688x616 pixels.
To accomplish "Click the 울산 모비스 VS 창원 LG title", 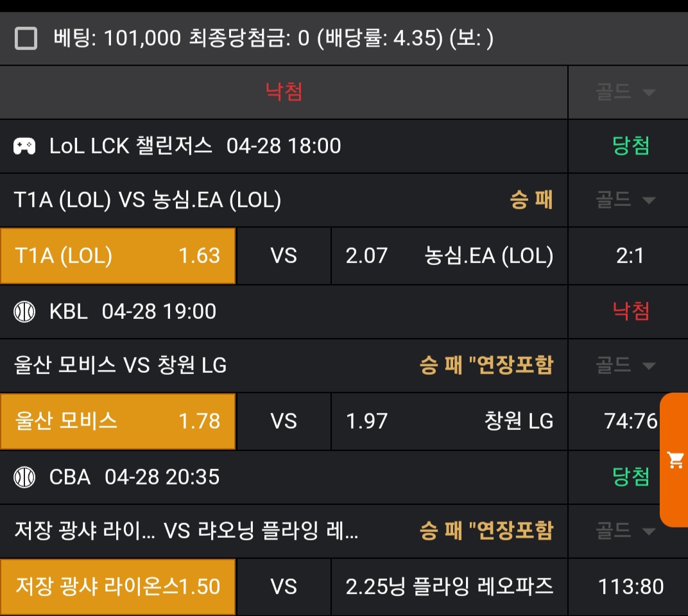I will pos(121,366).
